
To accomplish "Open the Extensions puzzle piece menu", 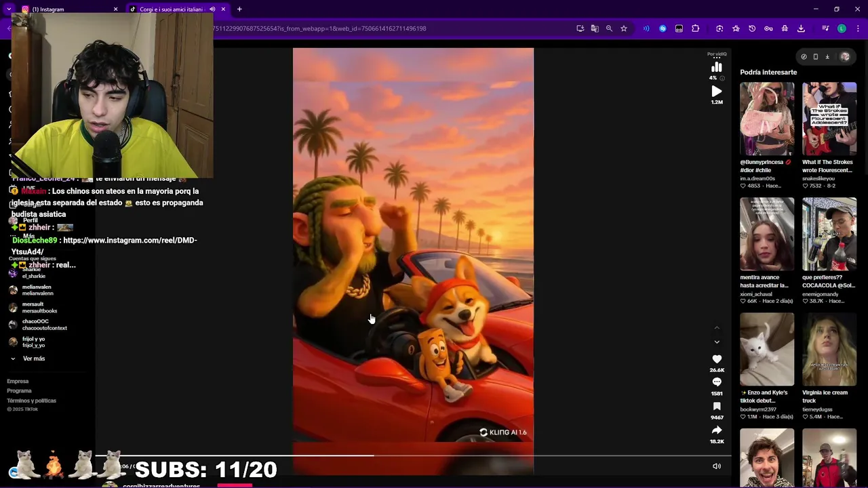I will [695, 28].
